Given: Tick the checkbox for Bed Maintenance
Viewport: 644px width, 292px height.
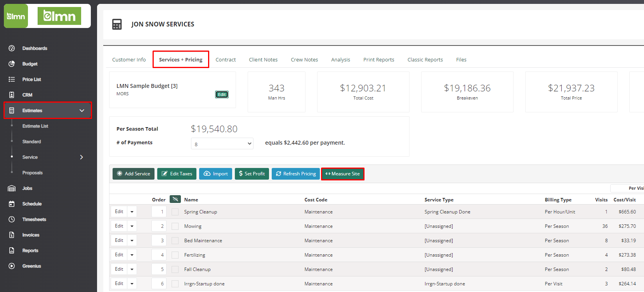Looking at the screenshot, I should pos(175,241).
